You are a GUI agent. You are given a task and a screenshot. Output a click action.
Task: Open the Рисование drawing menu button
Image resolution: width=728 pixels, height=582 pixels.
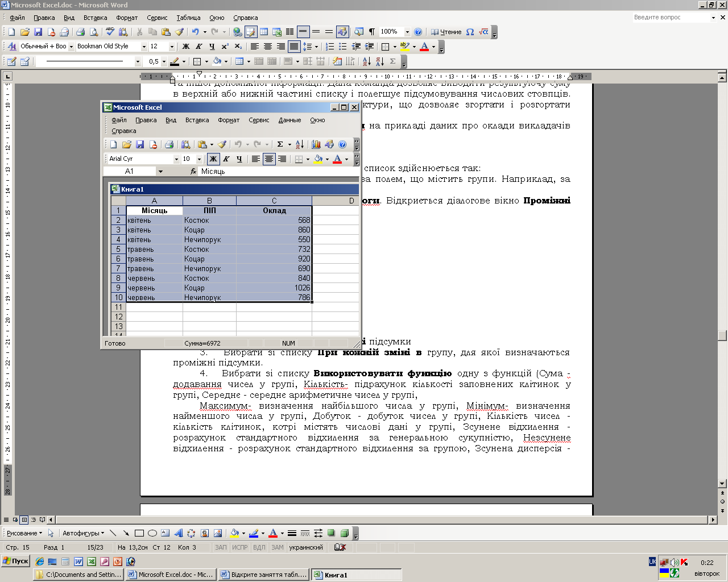coord(23,533)
